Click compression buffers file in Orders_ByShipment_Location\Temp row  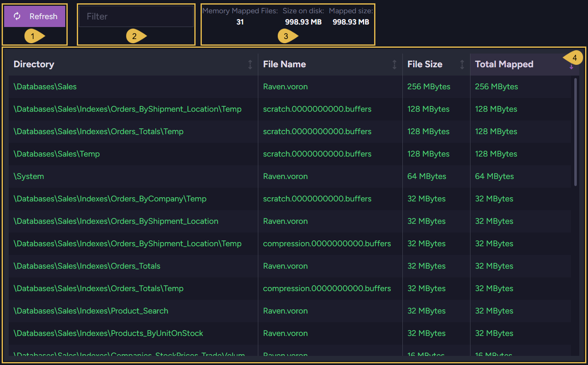click(327, 244)
